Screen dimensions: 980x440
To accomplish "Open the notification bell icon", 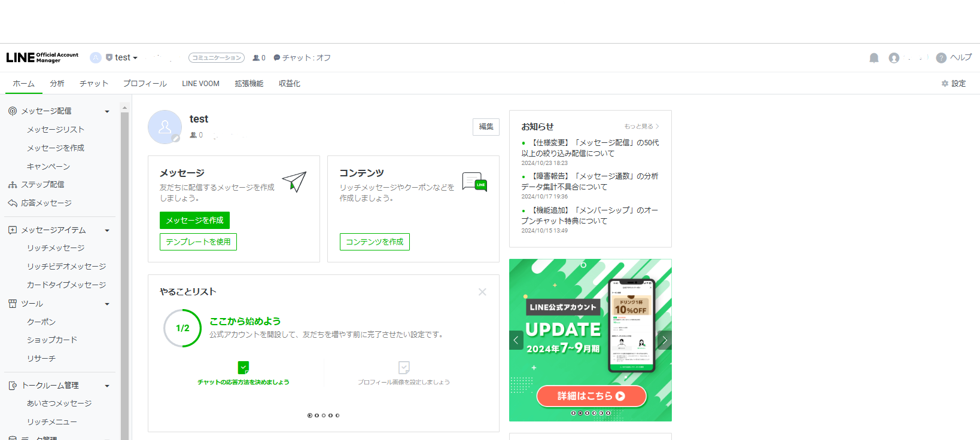I will coord(874,58).
